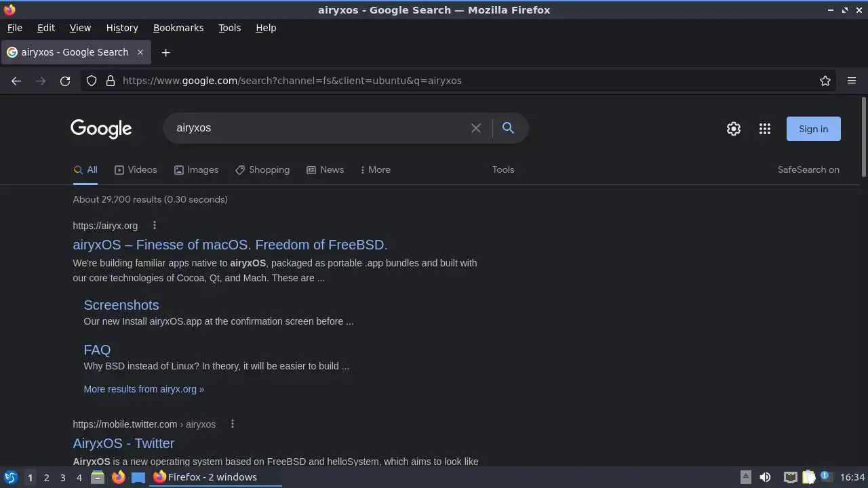Go to Google homepage via logo
This screenshot has width=868, height=488.
[x=101, y=128]
